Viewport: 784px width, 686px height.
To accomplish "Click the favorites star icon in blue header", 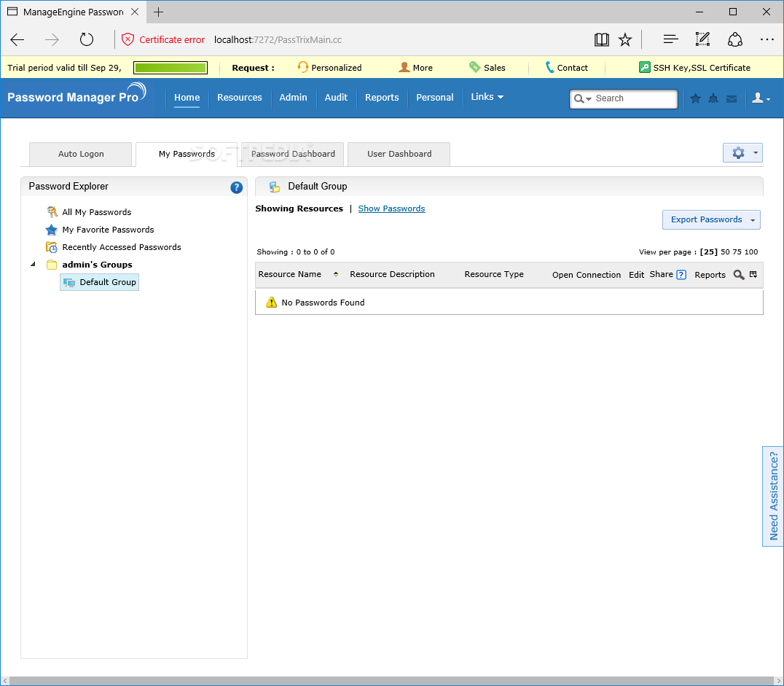I will (695, 98).
